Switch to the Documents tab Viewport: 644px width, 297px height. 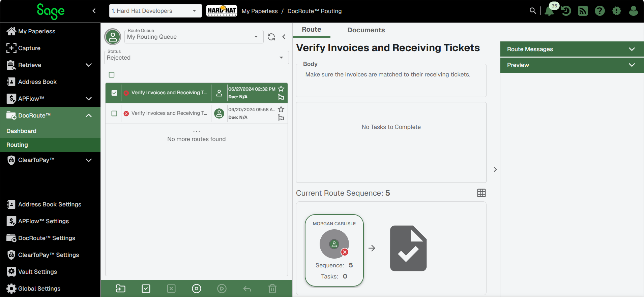tap(366, 30)
